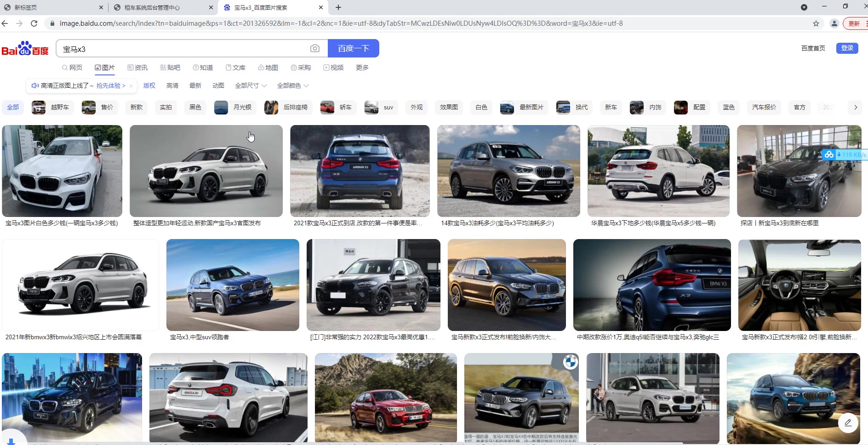The height and width of the screenshot is (445, 868).
Task: Select the suv tag filter
Action: [x=381, y=107]
